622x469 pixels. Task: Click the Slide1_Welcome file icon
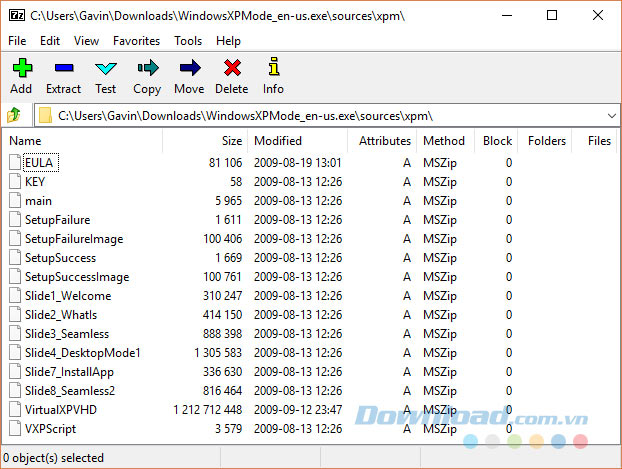pyautogui.click(x=15, y=296)
